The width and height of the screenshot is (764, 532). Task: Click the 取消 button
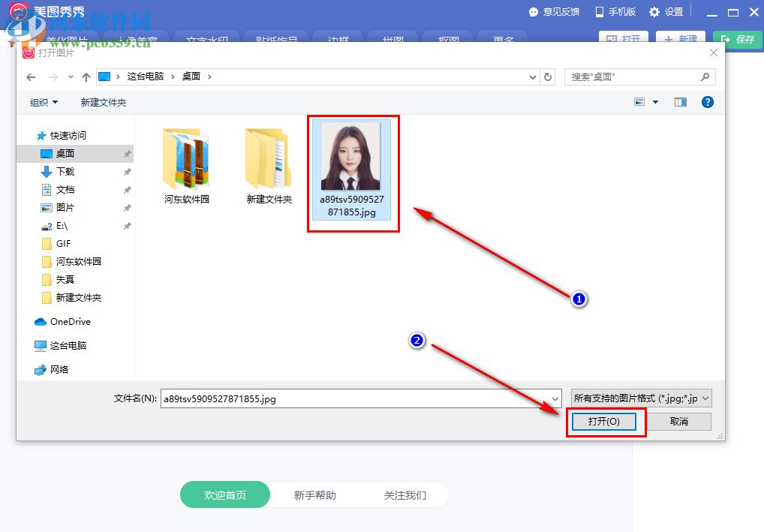pos(679,421)
